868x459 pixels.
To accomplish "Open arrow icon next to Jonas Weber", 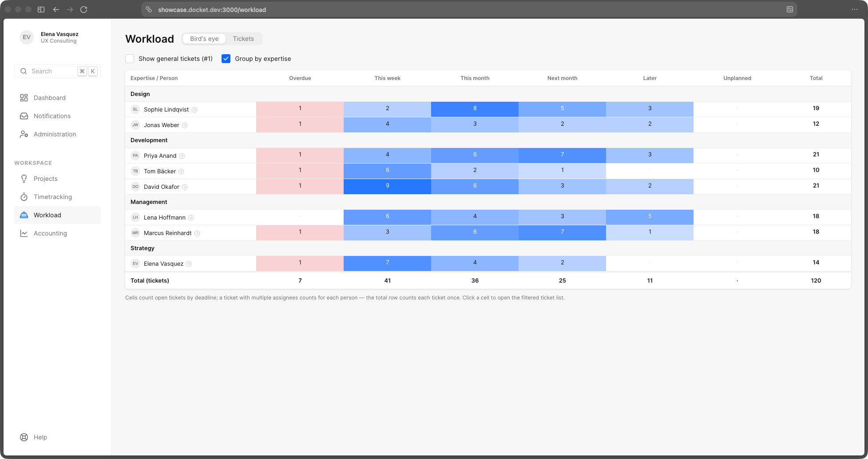I will pyautogui.click(x=185, y=125).
